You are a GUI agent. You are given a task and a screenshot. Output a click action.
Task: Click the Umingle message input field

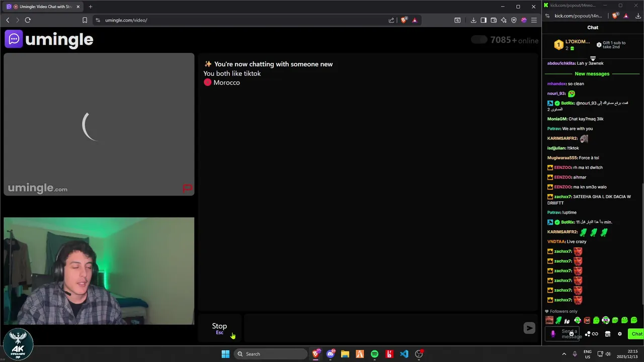pyautogui.click(x=382, y=328)
